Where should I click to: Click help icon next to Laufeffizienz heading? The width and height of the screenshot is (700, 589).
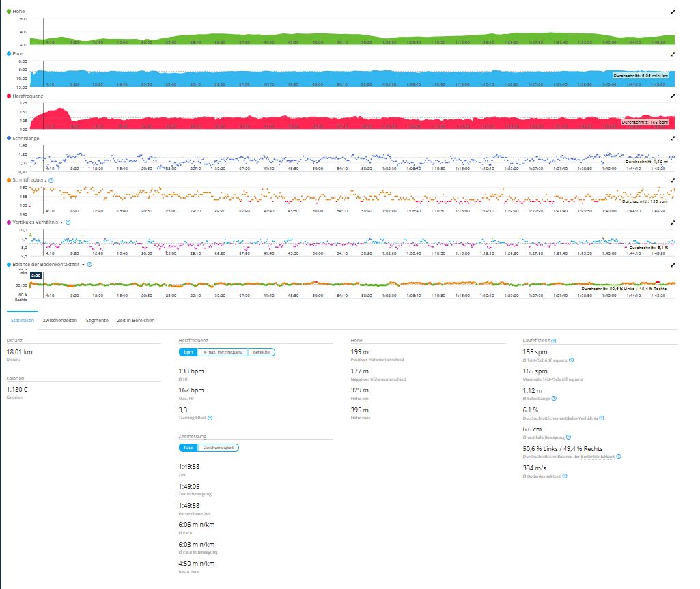coord(553,340)
